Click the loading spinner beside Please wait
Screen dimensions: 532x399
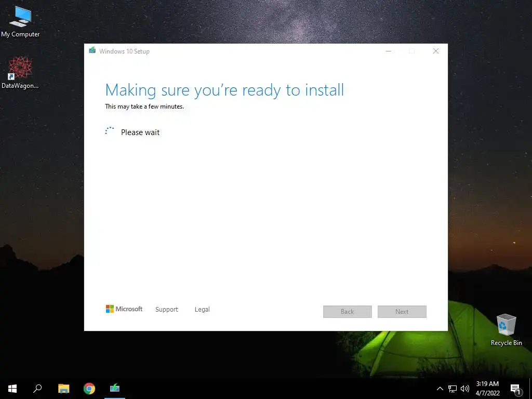click(x=110, y=131)
